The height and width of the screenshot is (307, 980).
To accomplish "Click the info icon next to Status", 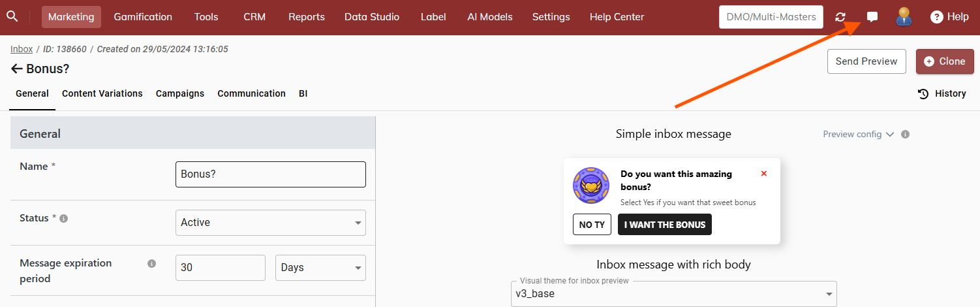I will [64, 219].
